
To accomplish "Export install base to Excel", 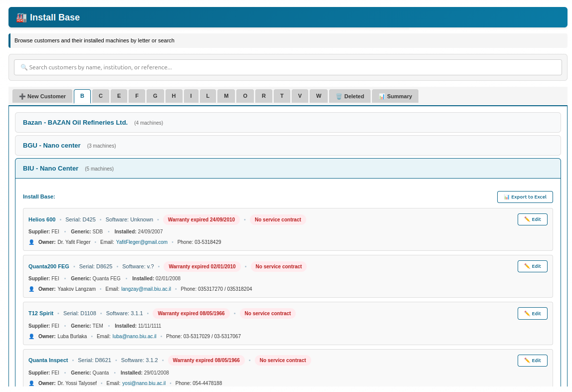I will pyautogui.click(x=525, y=197).
